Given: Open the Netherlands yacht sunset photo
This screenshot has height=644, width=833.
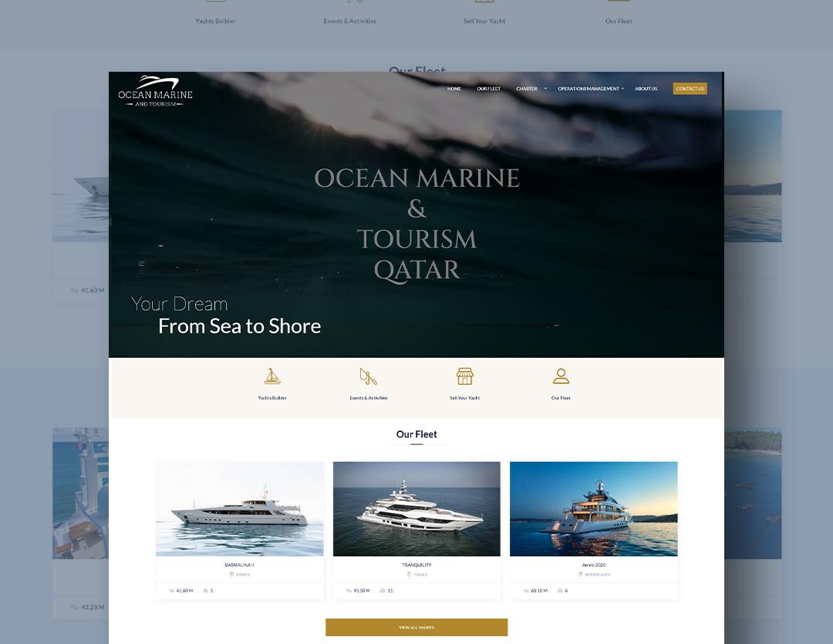Looking at the screenshot, I should 593,508.
